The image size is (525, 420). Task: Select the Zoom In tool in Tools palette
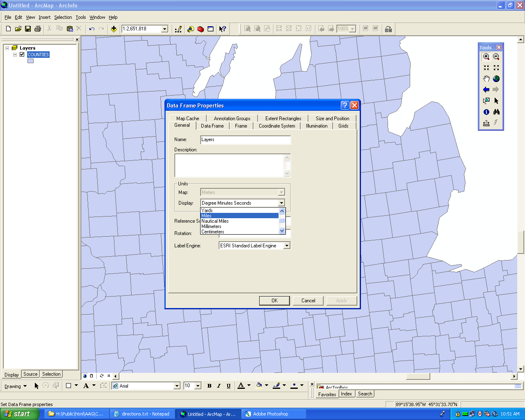[486, 57]
